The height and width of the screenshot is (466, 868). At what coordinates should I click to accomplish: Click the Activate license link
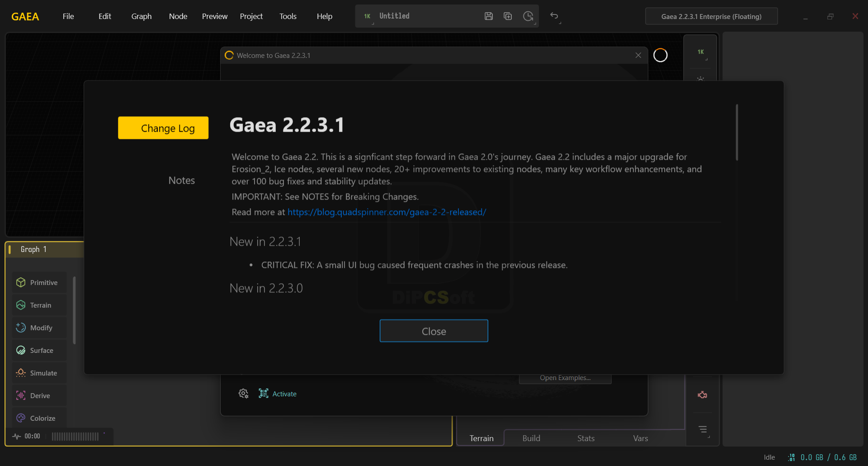[278, 394]
